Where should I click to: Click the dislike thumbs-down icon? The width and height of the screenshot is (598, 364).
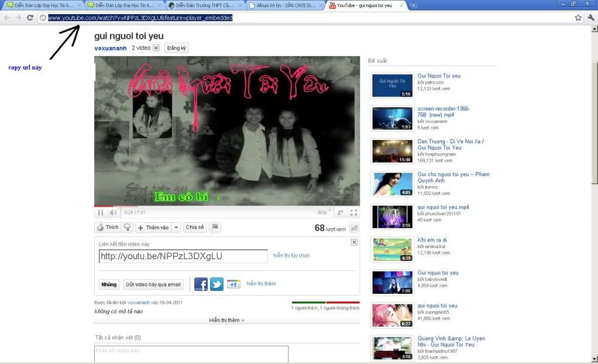127,228
